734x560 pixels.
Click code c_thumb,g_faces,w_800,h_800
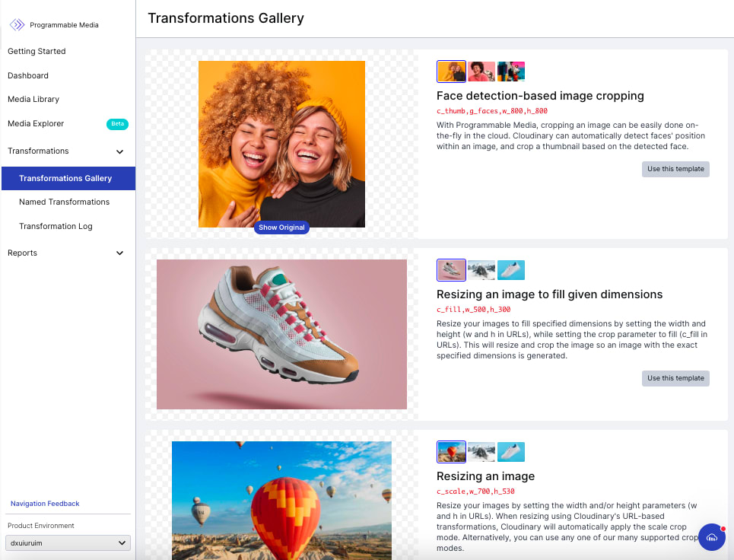(x=492, y=111)
